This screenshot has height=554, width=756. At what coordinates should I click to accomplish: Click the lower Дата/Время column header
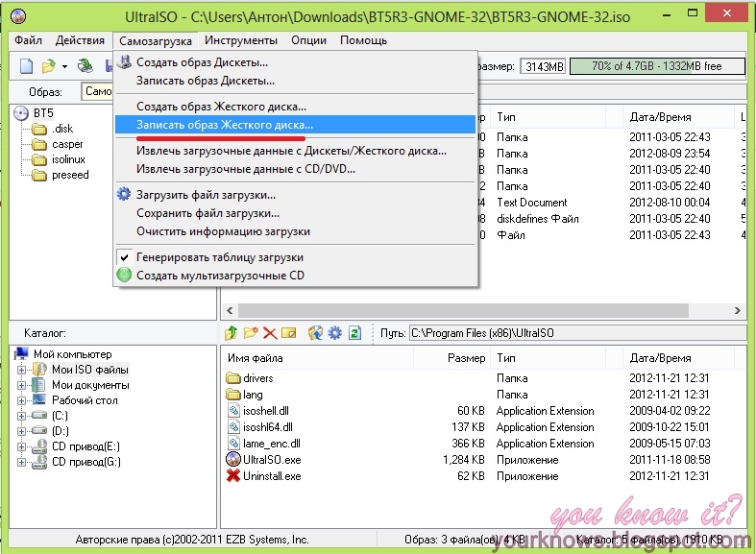tap(677, 358)
